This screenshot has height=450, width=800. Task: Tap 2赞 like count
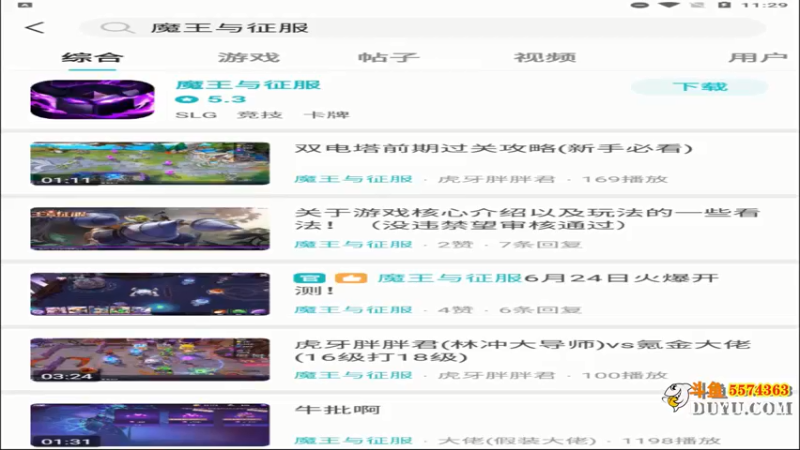tap(456, 244)
